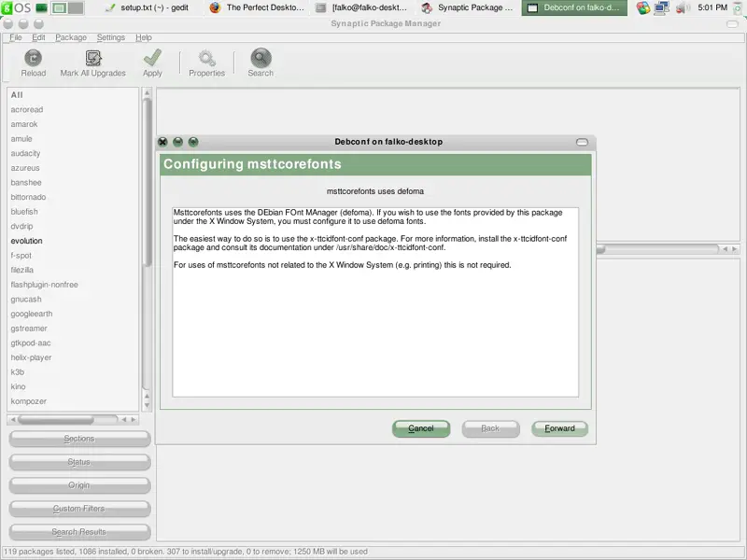The height and width of the screenshot is (560, 747).
Task: Open the Package menu
Action: 71,37
